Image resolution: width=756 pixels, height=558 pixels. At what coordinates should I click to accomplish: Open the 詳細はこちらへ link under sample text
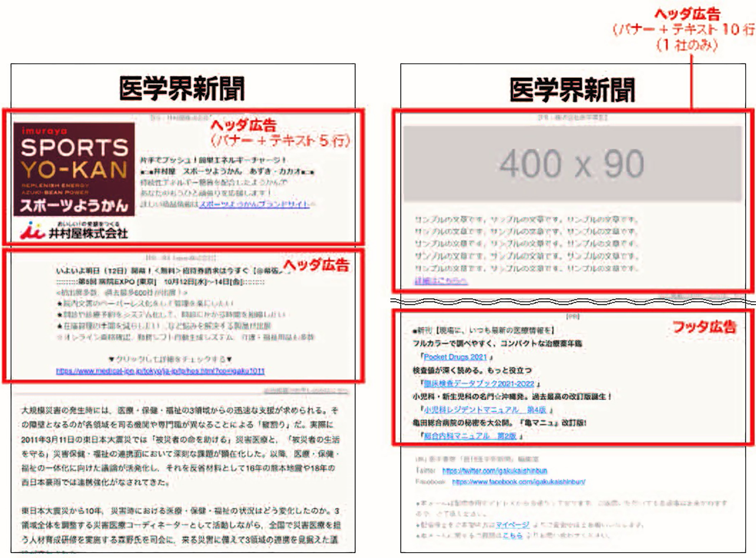(x=441, y=281)
